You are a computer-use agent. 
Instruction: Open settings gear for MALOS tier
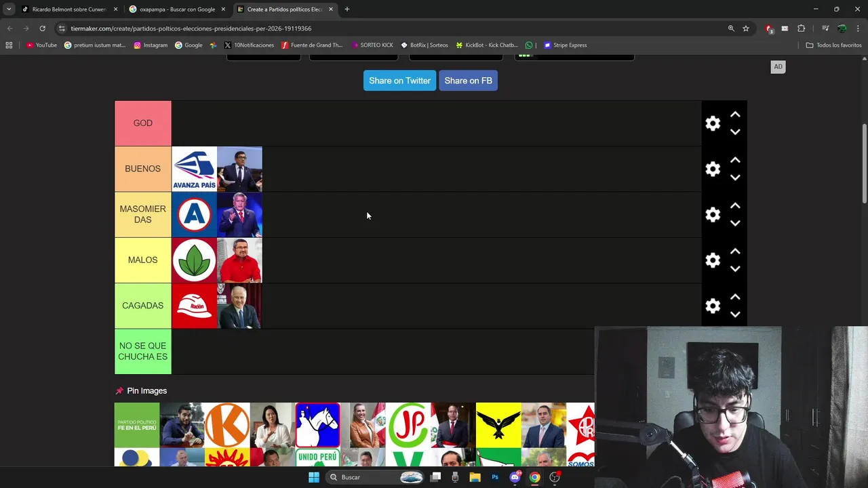tap(713, 260)
